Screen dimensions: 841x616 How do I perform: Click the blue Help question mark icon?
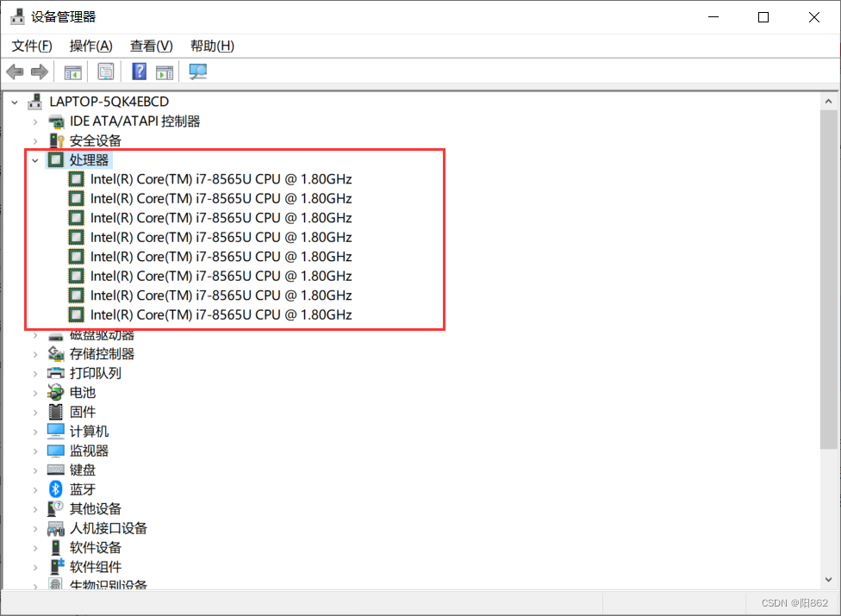coord(140,72)
